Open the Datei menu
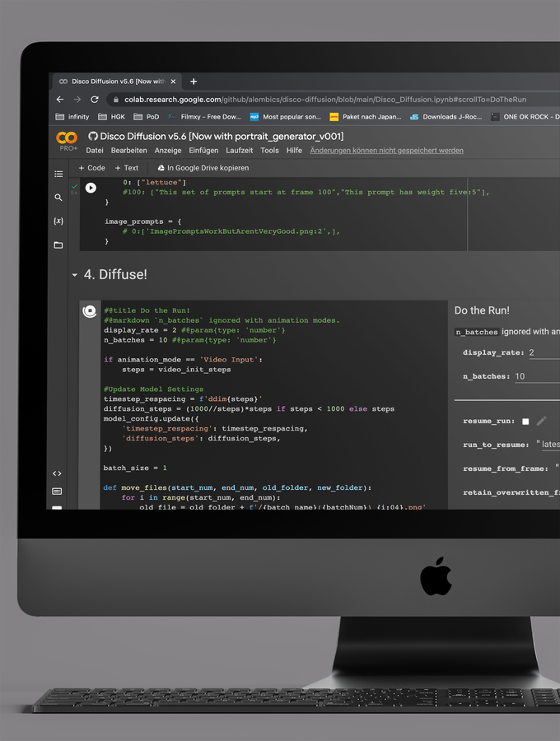The image size is (560, 741). (95, 151)
